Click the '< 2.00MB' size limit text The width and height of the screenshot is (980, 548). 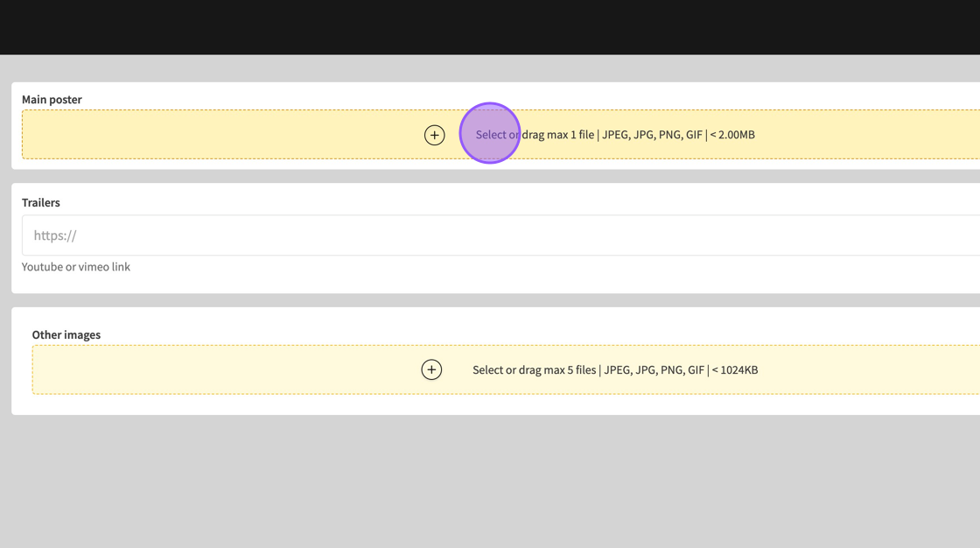[x=732, y=135]
